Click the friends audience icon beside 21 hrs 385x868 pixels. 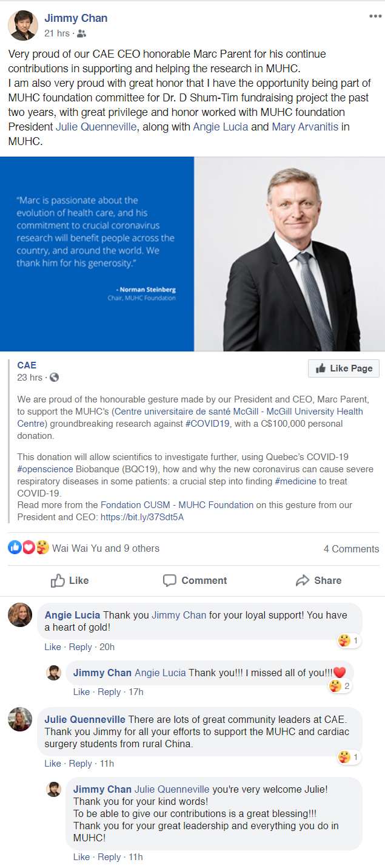point(82,33)
